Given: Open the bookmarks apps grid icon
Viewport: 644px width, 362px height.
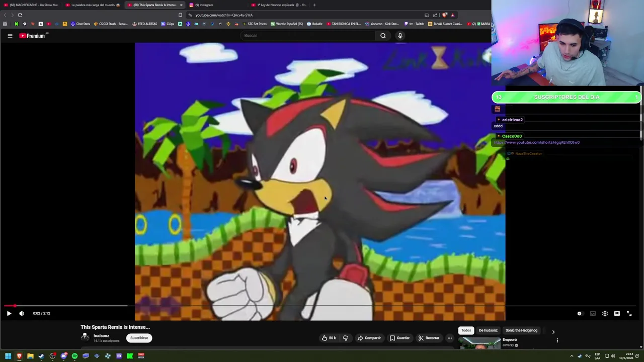Looking at the screenshot, I should [5, 24].
